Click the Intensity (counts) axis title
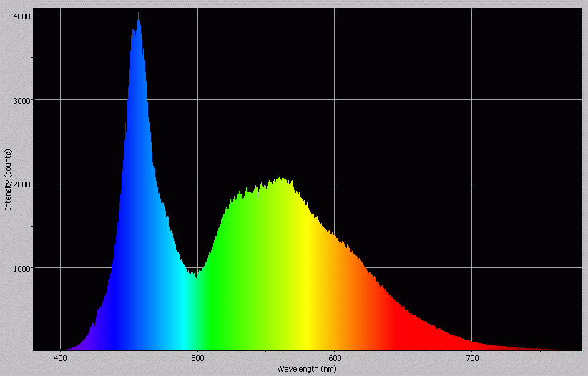 point(9,179)
